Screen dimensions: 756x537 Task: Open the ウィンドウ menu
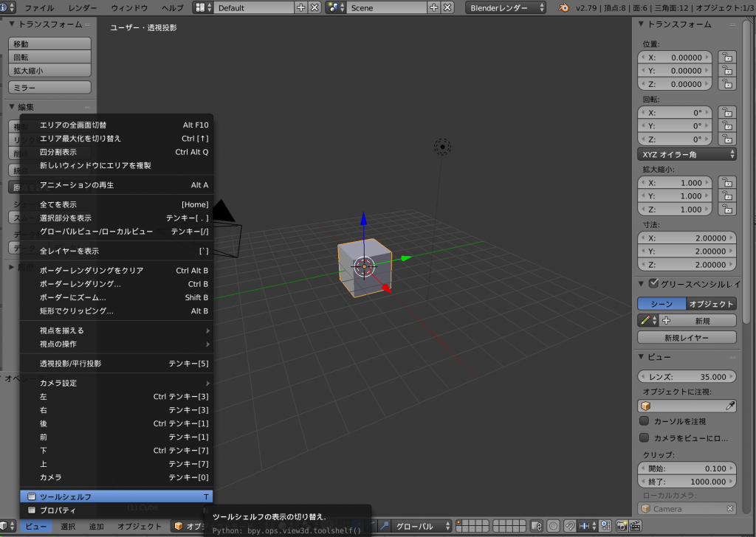129,7
